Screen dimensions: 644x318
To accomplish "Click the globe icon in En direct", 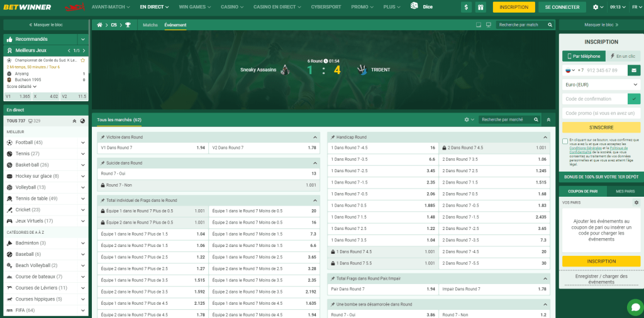I will point(82,121).
